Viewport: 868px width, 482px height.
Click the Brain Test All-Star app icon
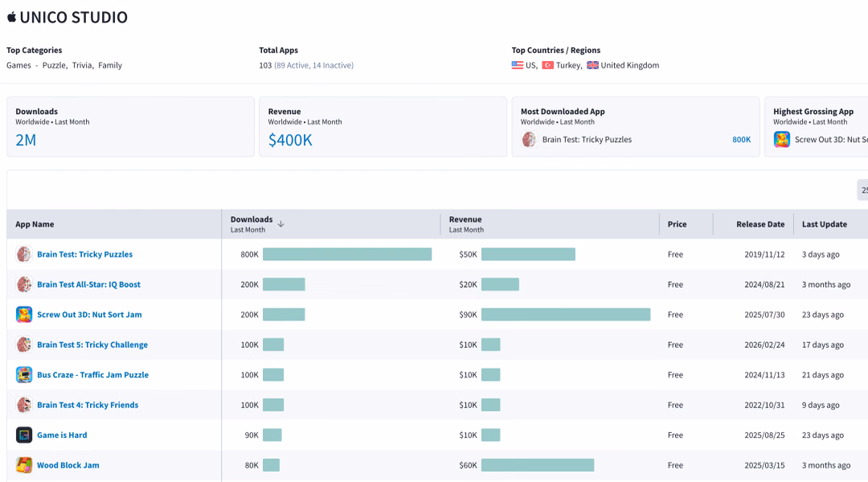[x=24, y=284]
